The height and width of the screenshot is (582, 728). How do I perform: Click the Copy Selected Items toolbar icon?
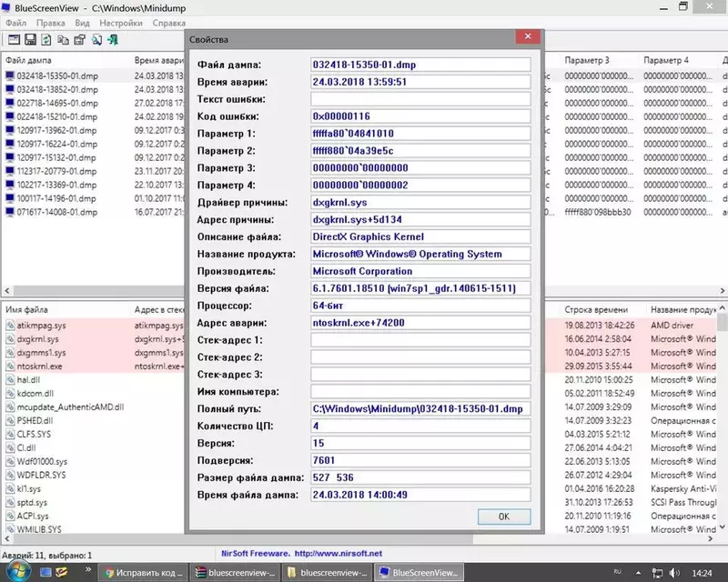(63, 40)
